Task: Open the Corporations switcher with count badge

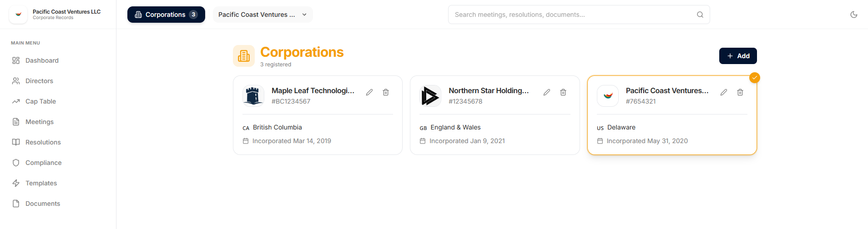Action: (x=166, y=15)
